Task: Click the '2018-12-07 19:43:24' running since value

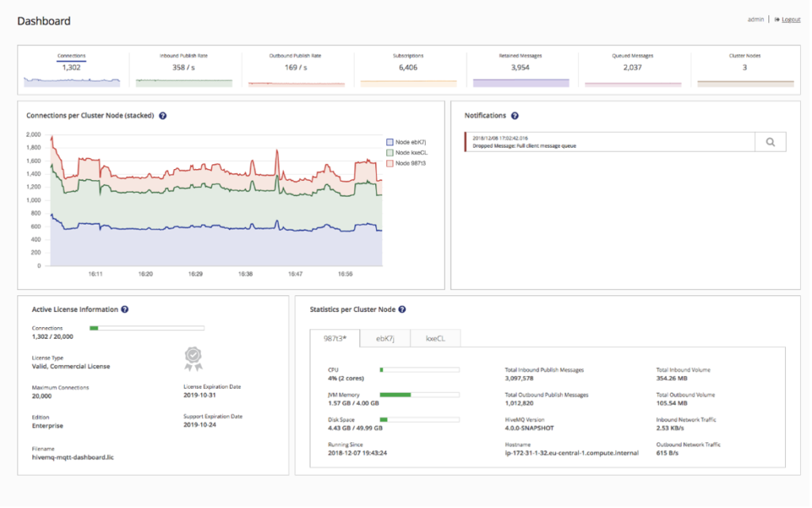Action: (358, 453)
